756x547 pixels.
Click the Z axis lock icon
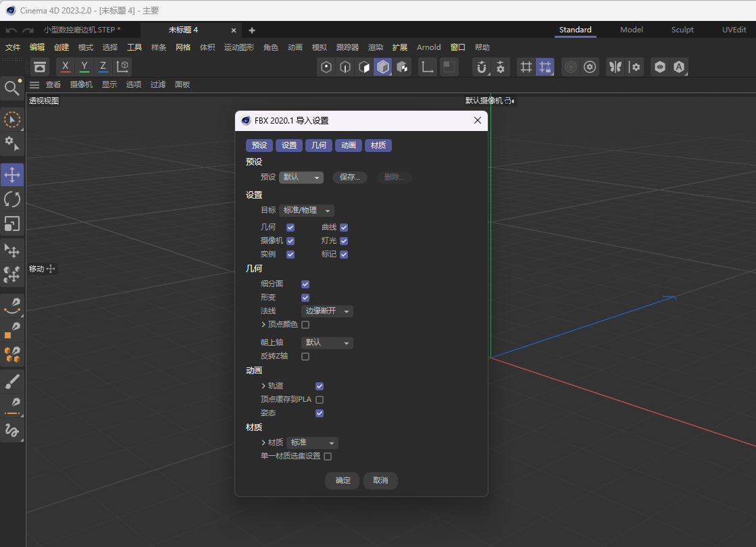point(103,66)
